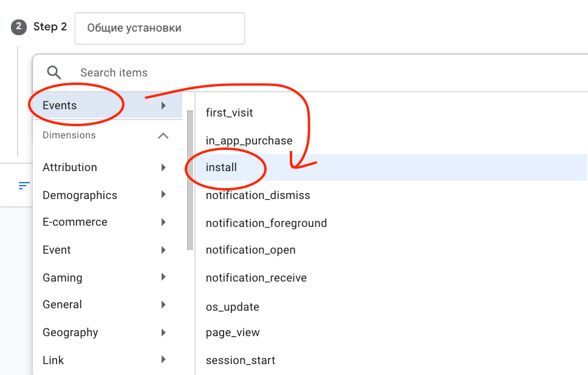Image resolution: width=588 pixels, height=375 pixels.
Task: Open the Demographics category
Action: [x=80, y=195]
